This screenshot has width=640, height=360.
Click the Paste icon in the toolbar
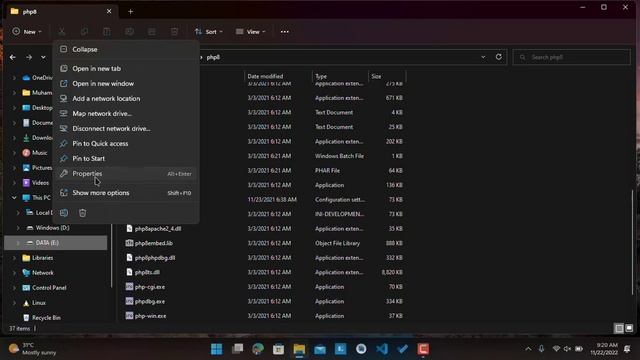(x=107, y=31)
